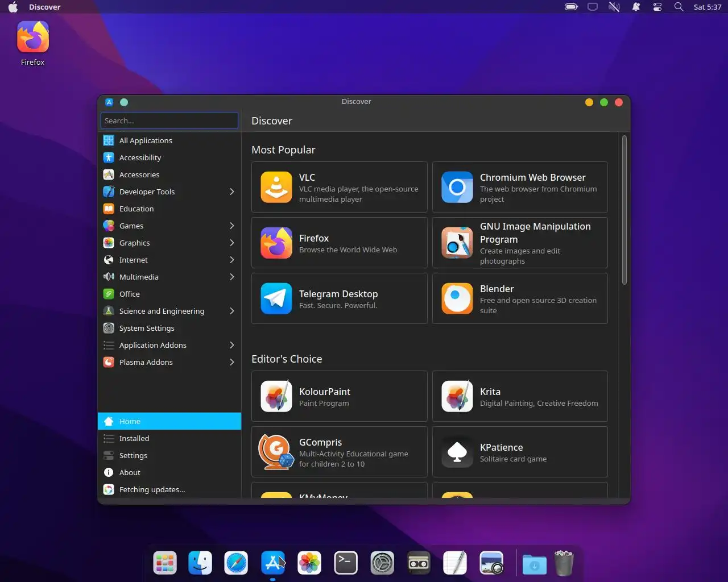Select the System Settings gear icon
728x582 pixels.
(x=109, y=328)
